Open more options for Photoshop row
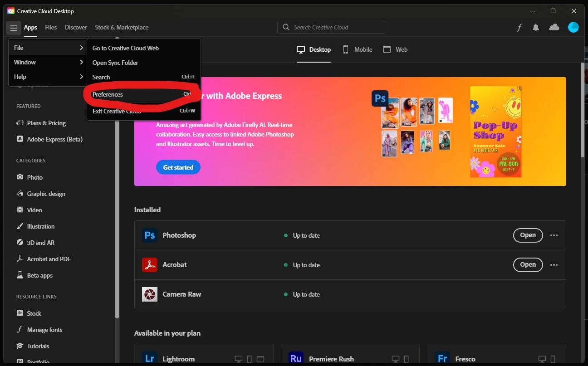588x366 pixels. (554, 235)
